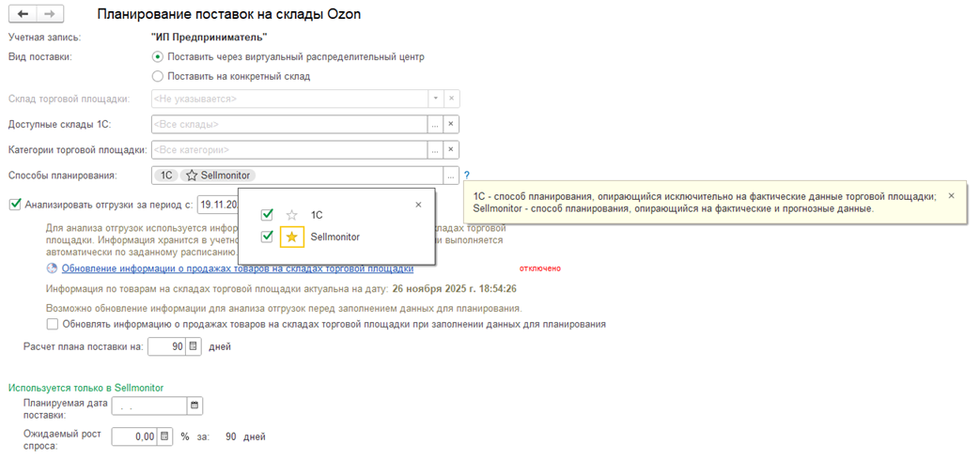Close the planning methods popup
The image size is (980, 459).
coord(419,205)
